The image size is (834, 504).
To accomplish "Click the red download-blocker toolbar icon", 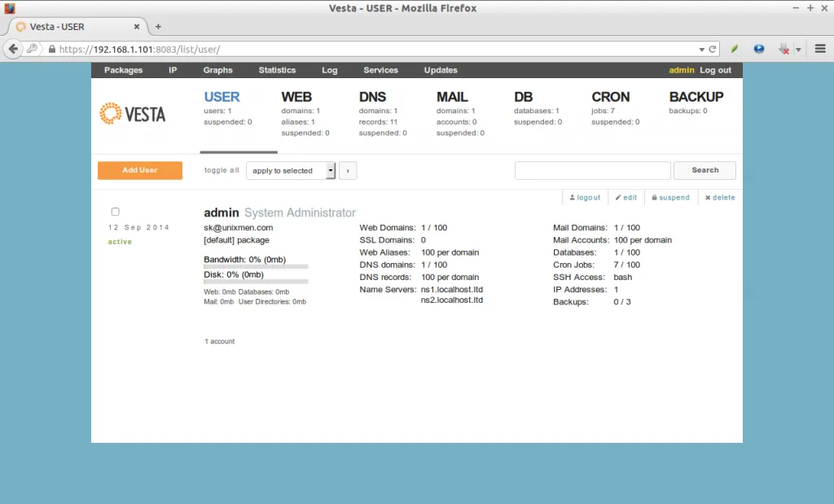I will [784, 49].
